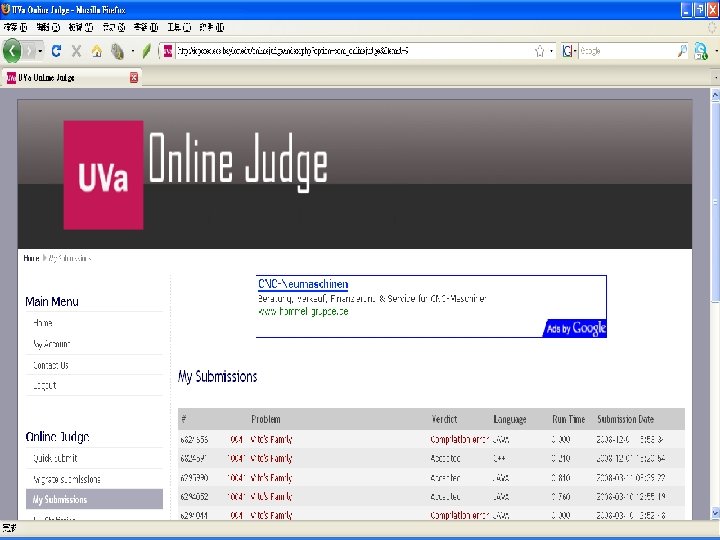Click the 完成 status bar text

click(9, 528)
